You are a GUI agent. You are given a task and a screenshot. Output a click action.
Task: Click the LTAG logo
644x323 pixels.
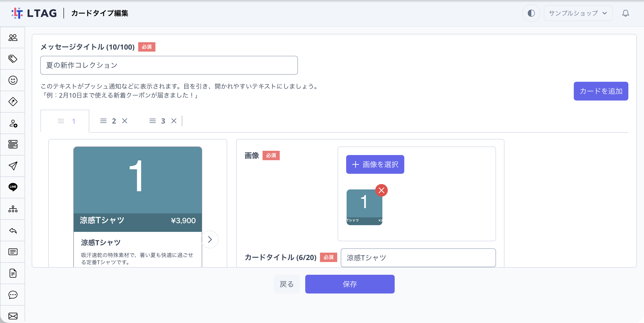click(x=34, y=13)
